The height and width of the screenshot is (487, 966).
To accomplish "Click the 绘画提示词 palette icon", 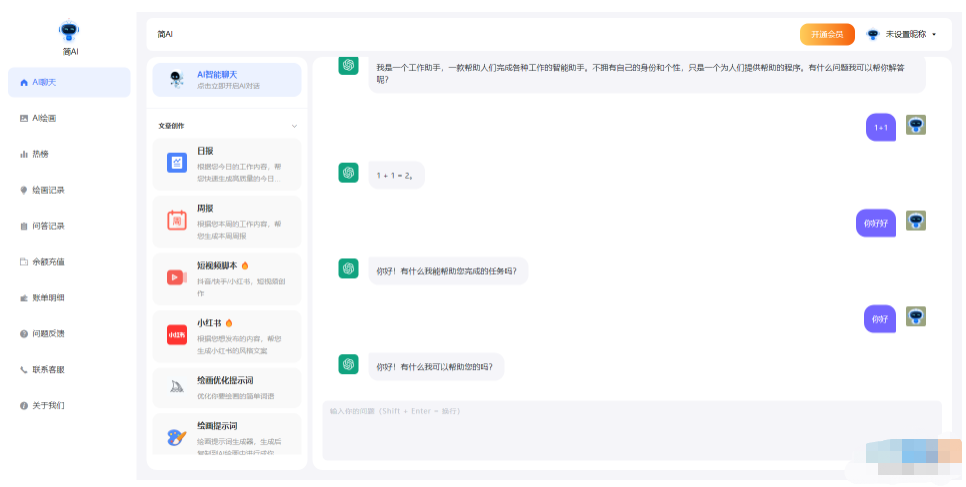I will point(177,436).
